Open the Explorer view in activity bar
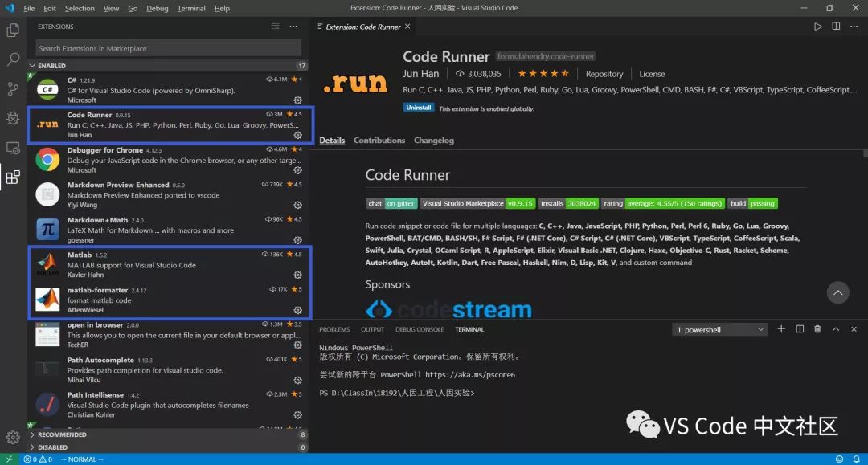868x465 pixels. tap(13, 30)
